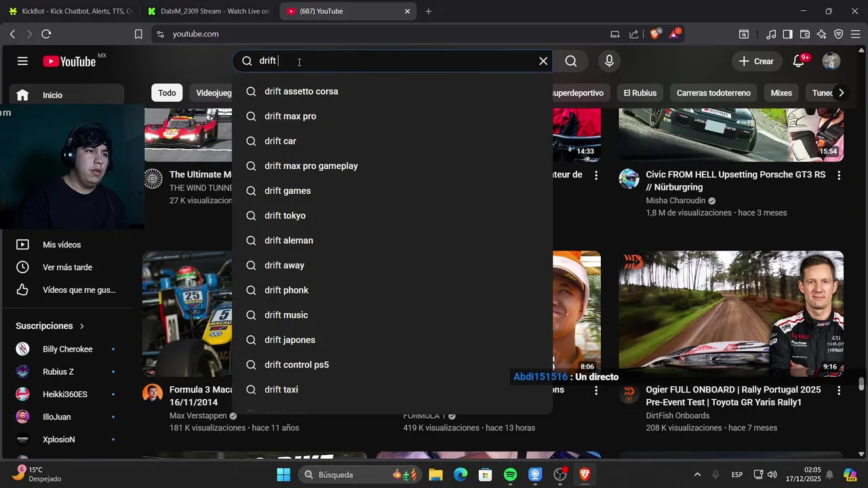Viewport: 868px width, 488px height.
Task: Open Brave Shields lion icon
Action: 655,34
